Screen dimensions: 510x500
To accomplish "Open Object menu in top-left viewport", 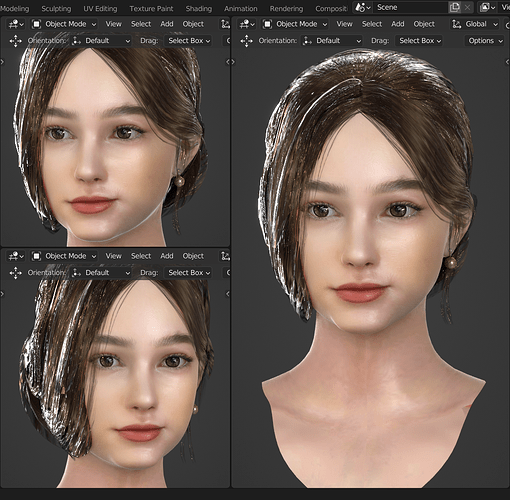I will point(193,24).
